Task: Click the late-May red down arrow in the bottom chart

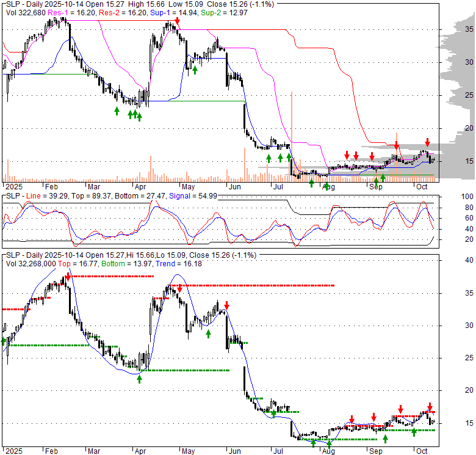Action: [x=226, y=305]
